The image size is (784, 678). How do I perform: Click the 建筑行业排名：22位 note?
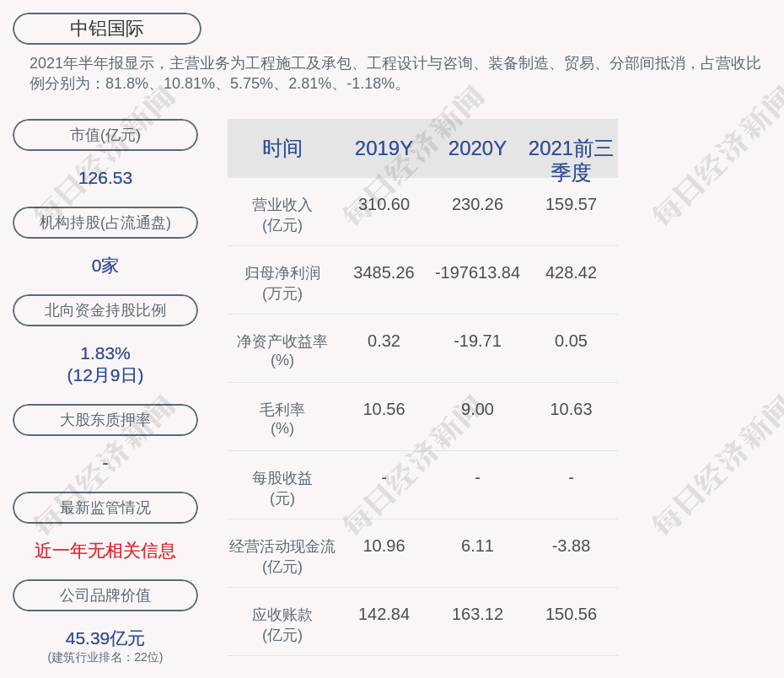[x=105, y=657]
